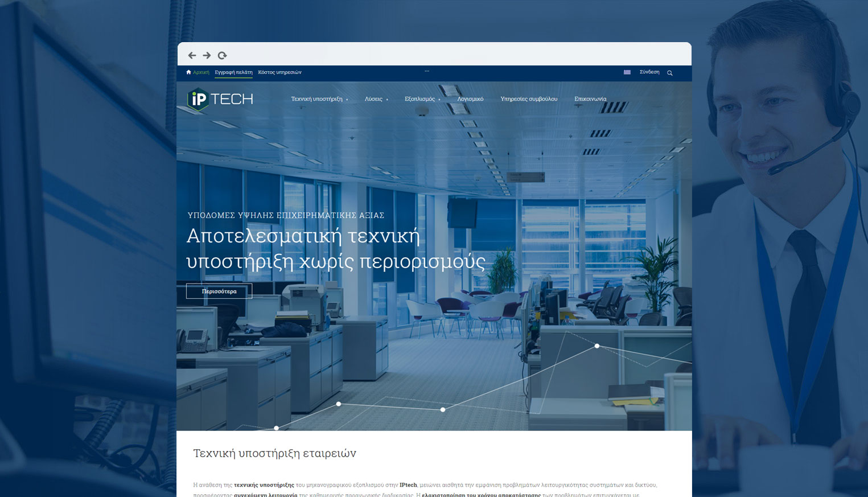868x497 pixels.
Task: Click the browser back arrow
Action: point(192,55)
